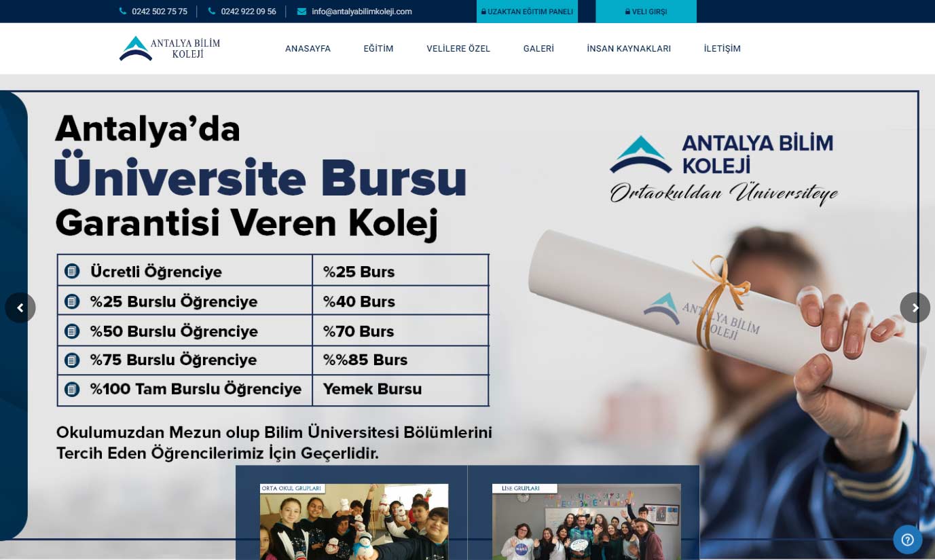Click 'Ortaokuldan Üniversiteye' slogan text
The width and height of the screenshot is (935, 560).
pos(724,193)
